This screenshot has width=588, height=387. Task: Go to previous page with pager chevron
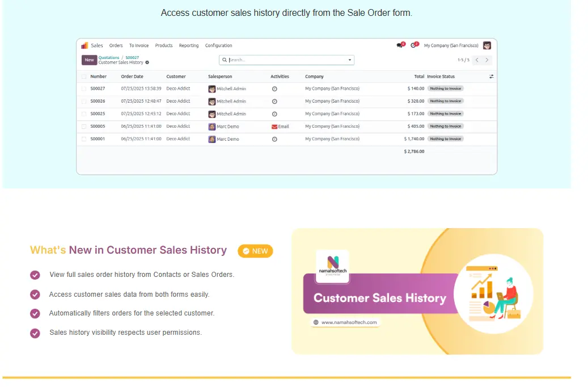(477, 60)
